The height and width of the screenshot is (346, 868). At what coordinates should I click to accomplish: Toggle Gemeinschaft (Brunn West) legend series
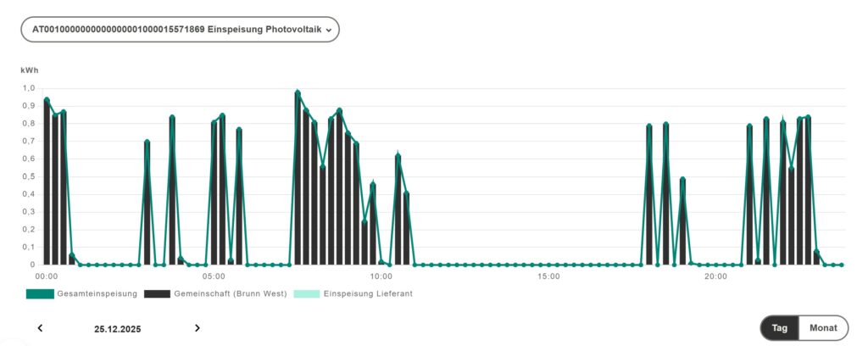pyautogui.click(x=229, y=293)
